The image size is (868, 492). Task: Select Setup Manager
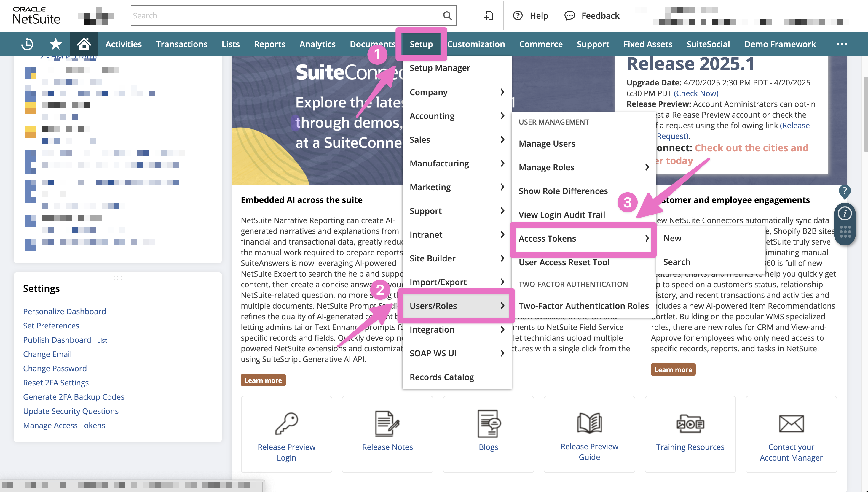pyautogui.click(x=457, y=68)
